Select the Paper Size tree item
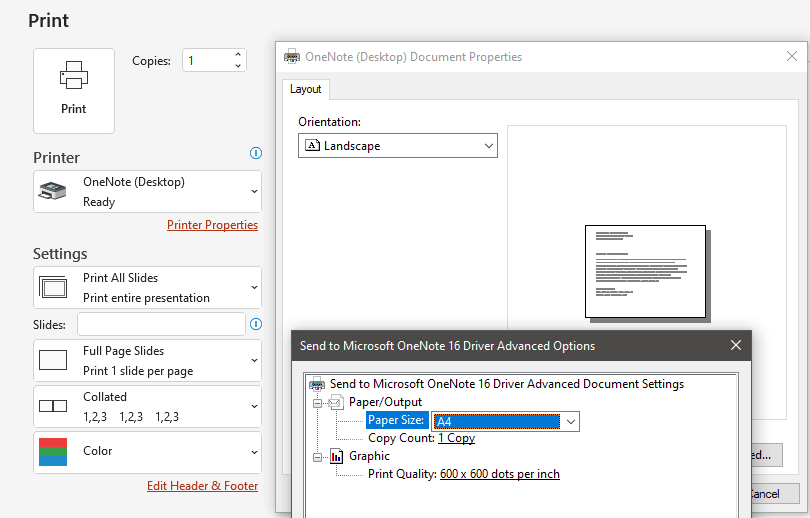810x518 pixels. click(396, 420)
